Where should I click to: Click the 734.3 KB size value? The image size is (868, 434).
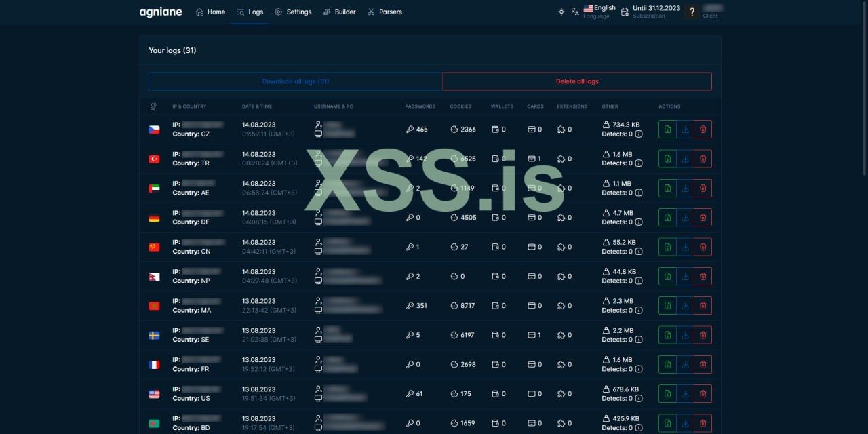(626, 125)
